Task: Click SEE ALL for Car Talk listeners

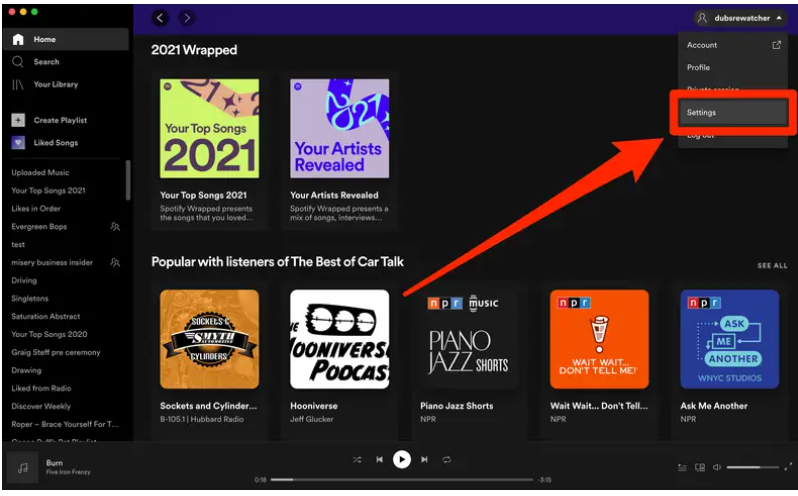Action: [772, 266]
